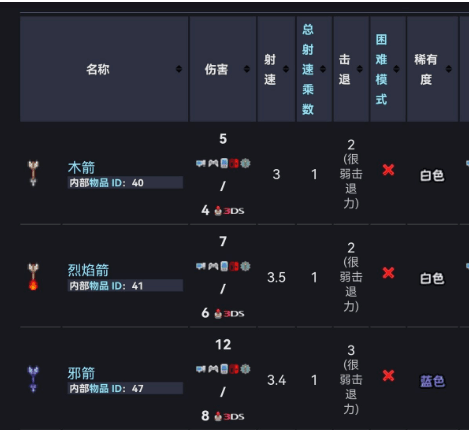
Task: Click Switch version icon in 木箭 damage cell
Action: tap(234, 163)
